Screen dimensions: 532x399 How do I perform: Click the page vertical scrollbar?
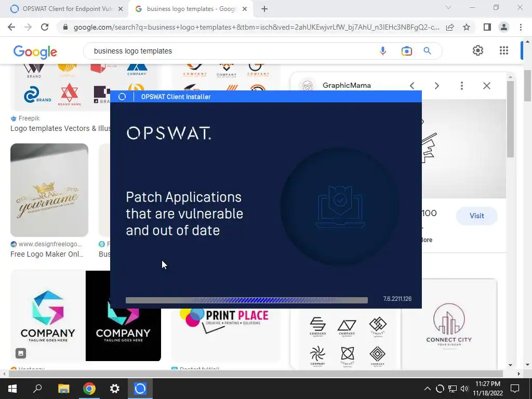coord(527,86)
